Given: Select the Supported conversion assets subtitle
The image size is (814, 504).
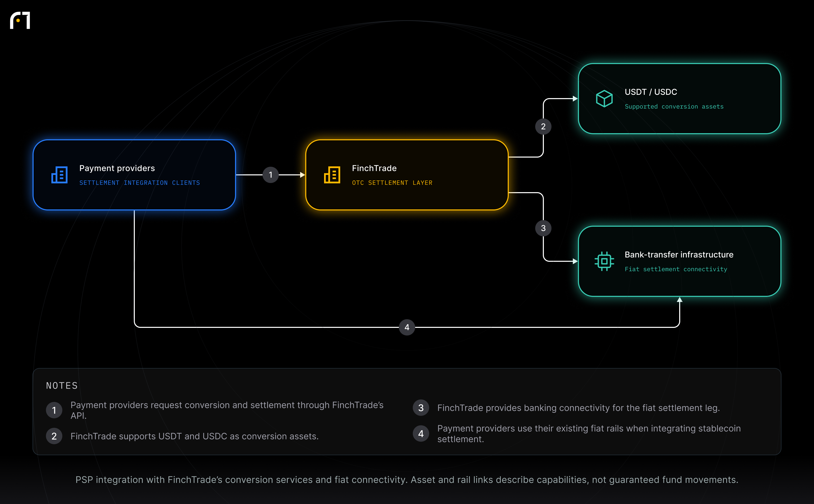Looking at the screenshot, I should coord(674,107).
